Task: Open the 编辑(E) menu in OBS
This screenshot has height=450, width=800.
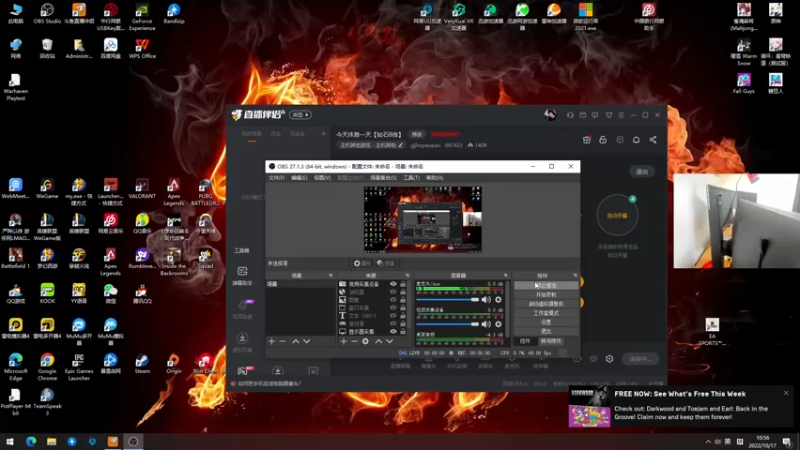Action: 299,178
